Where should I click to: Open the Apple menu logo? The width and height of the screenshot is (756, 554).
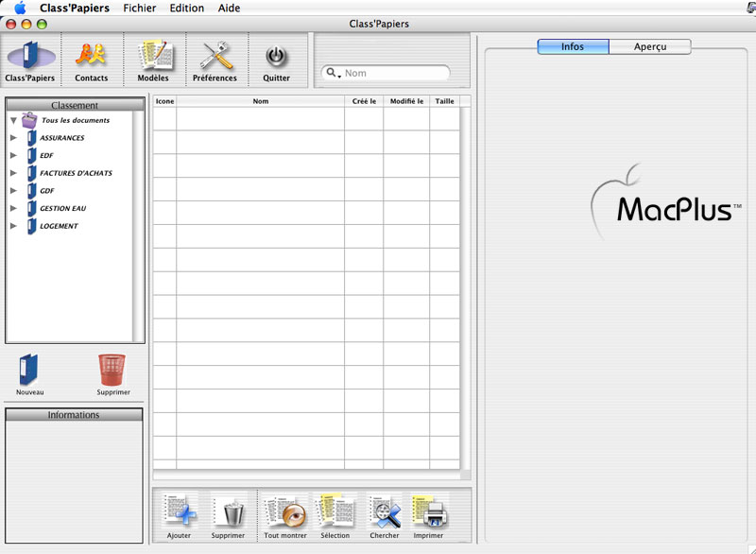(x=20, y=8)
